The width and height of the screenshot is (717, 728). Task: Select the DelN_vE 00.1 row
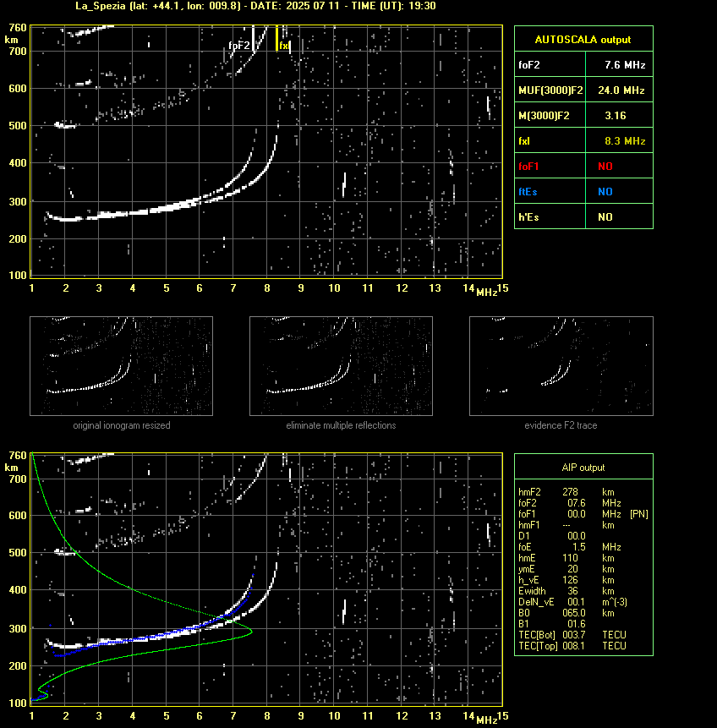[573, 602]
